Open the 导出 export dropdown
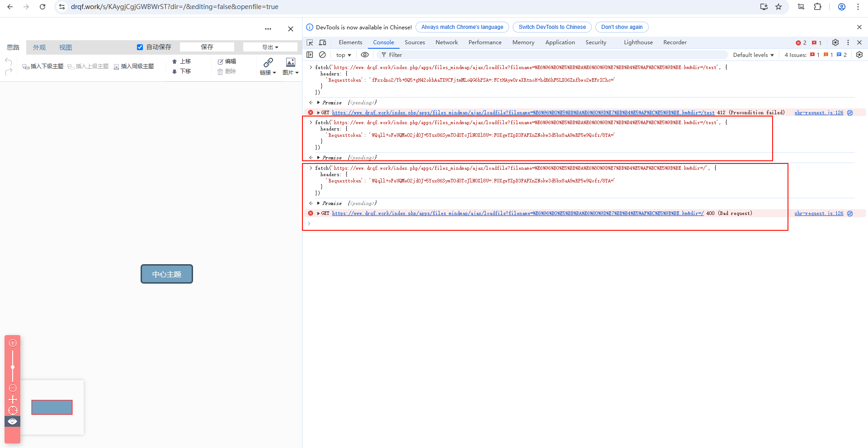 (270, 47)
